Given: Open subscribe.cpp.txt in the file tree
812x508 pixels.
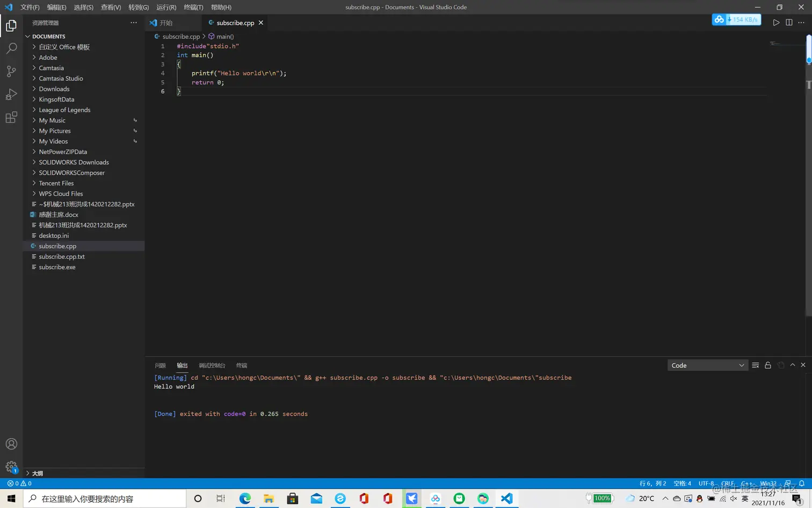Looking at the screenshot, I should tap(84, 256).
